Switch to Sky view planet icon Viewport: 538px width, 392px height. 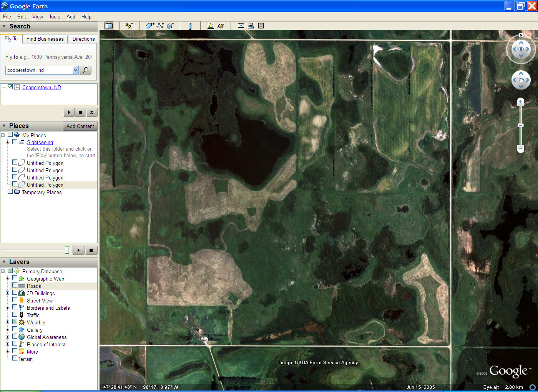click(x=221, y=26)
